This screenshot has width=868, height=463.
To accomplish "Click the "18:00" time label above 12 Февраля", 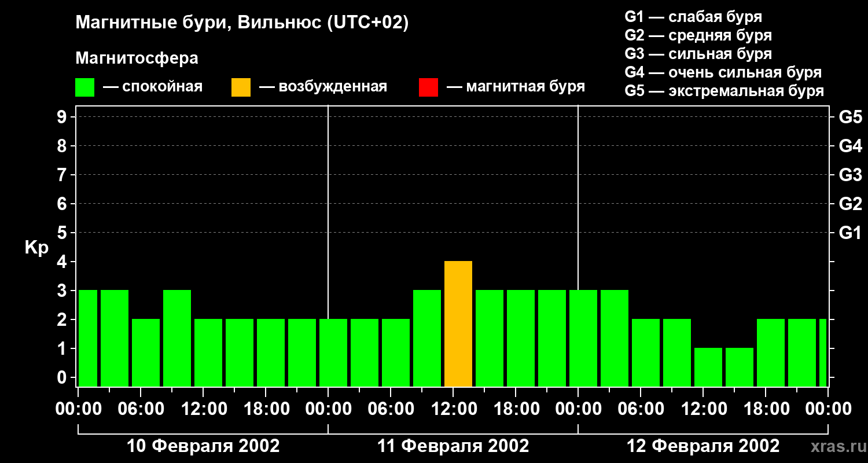I will pyautogui.click(x=766, y=409).
